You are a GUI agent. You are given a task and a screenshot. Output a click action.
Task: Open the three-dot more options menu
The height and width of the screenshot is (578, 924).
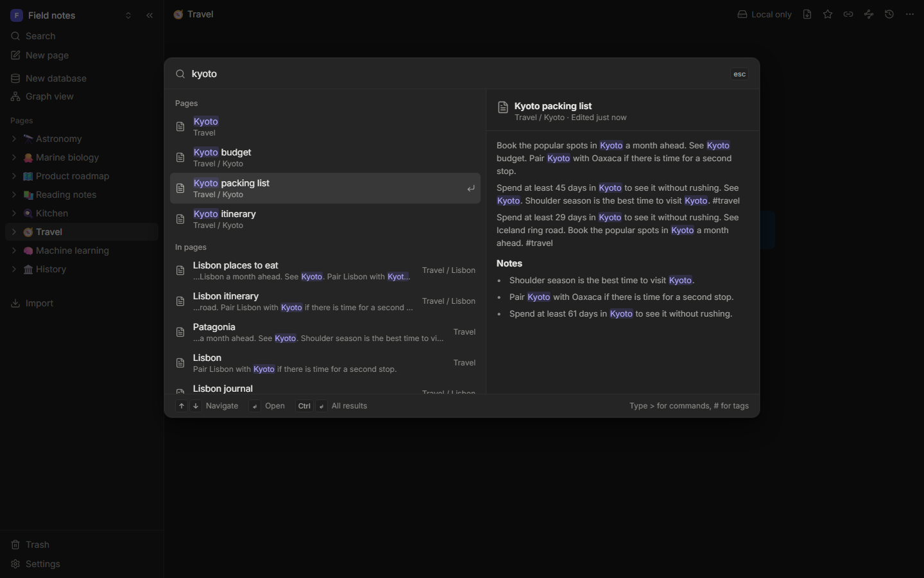click(910, 14)
